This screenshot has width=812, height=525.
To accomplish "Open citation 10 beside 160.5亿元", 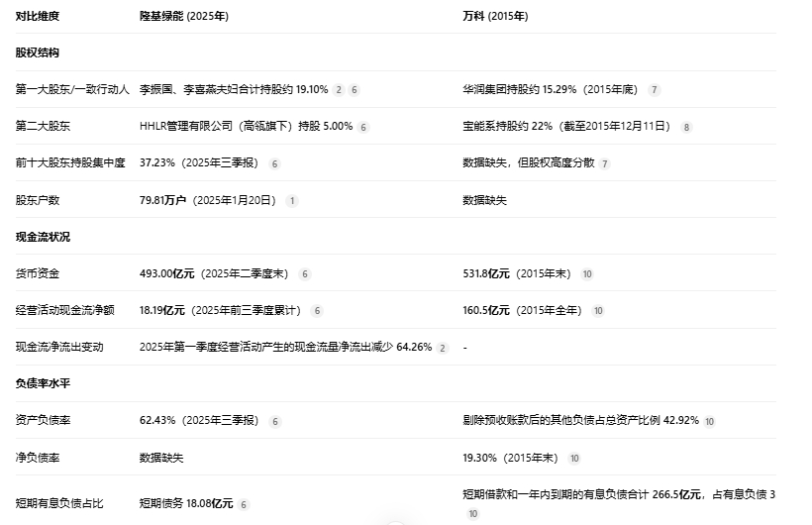I will click(598, 311).
